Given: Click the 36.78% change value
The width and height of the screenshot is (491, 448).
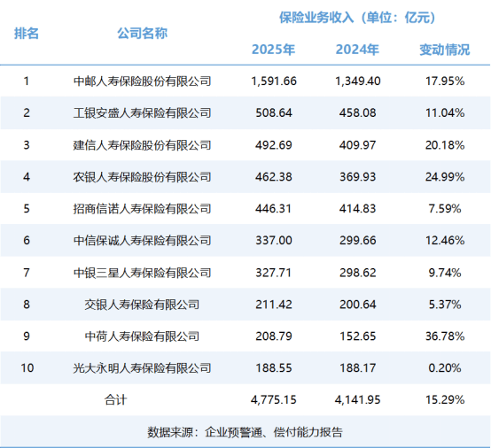Looking at the screenshot, I should pyautogui.click(x=445, y=336).
